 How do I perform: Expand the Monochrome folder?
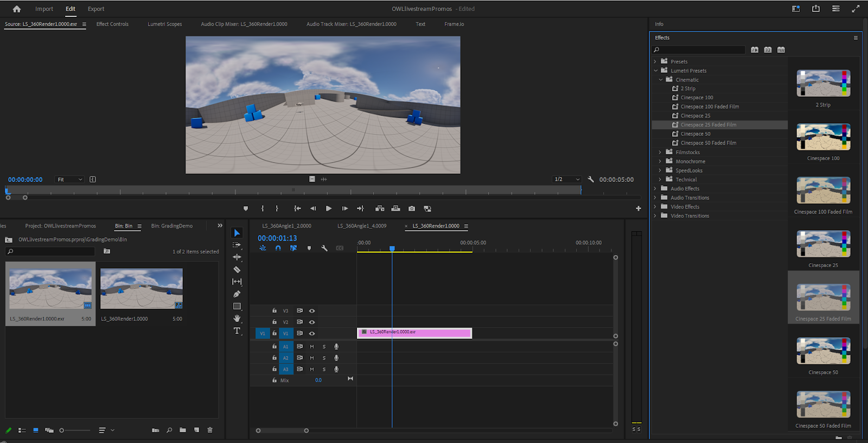[660, 162]
